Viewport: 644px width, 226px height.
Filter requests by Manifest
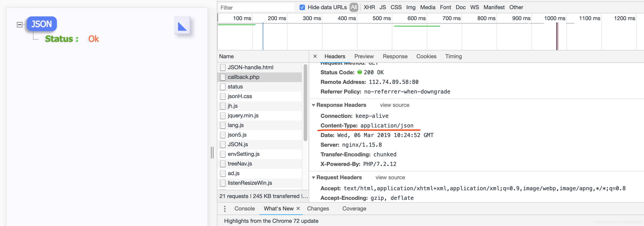(x=494, y=7)
